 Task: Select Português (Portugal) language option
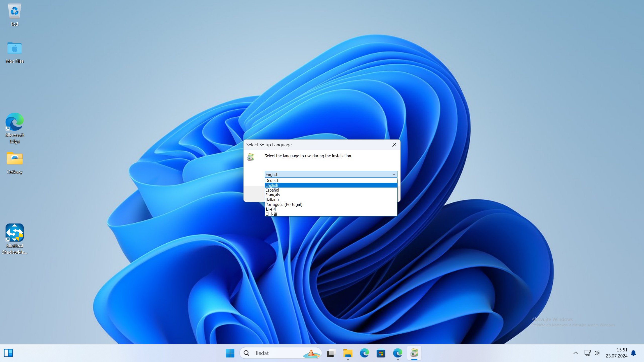pyautogui.click(x=284, y=204)
